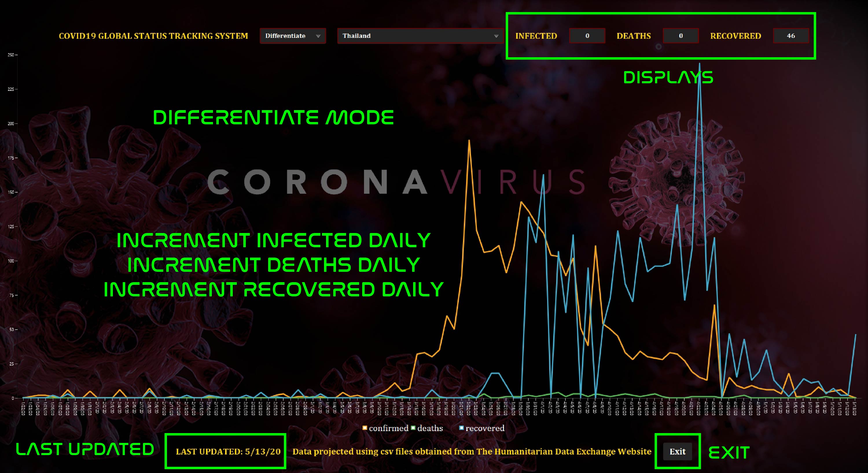Click the orange confirmed legend marker
Image resolution: width=868 pixels, height=473 pixels.
click(x=365, y=428)
